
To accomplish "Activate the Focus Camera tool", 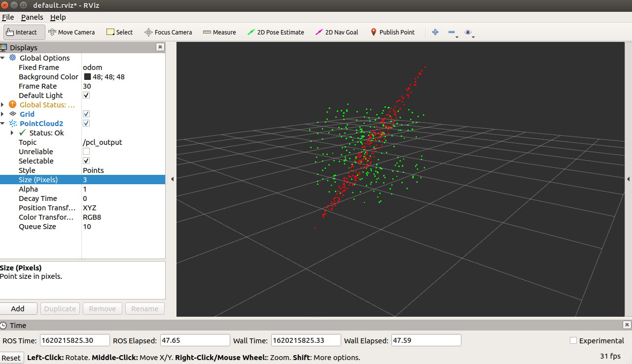I will 168,32.
